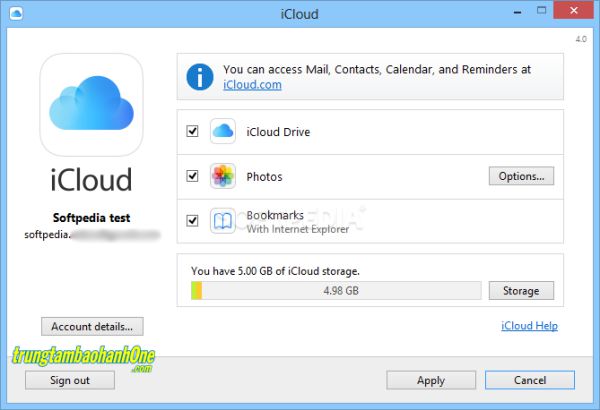Click the 'Softpedia test' account name
600x410 pixels.
click(x=91, y=218)
